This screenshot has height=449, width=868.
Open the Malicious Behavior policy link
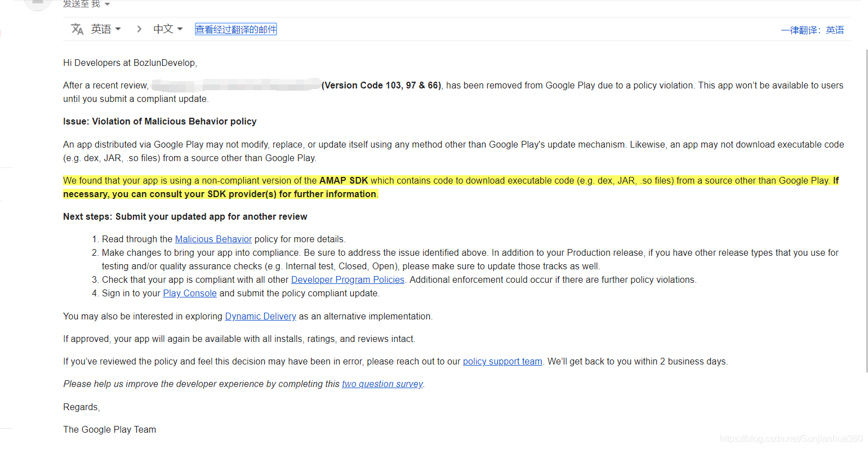[x=213, y=239]
